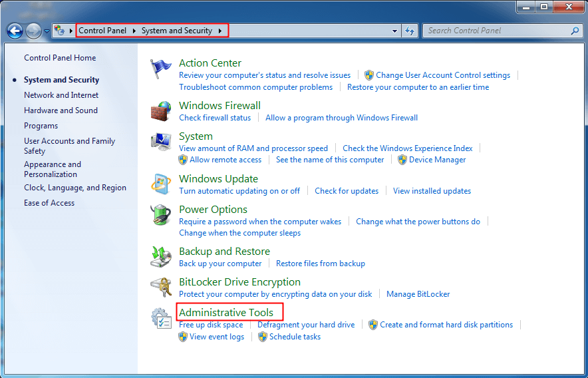The height and width of the screenshot is (378, 588).
Task: Click the Windows Firewall brick wall icon
Action: 161,112
